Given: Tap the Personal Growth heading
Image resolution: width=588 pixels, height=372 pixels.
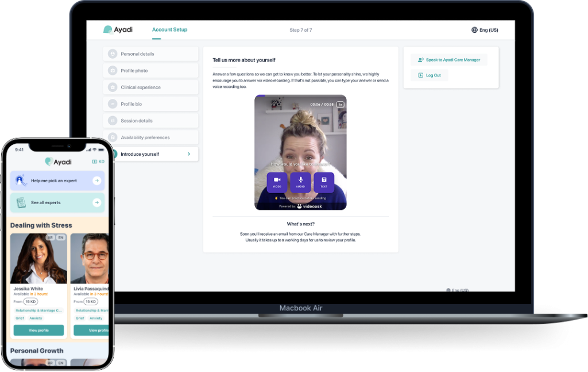Looking at the screenshot, I should pyautogui.click(x=37, y=351).
